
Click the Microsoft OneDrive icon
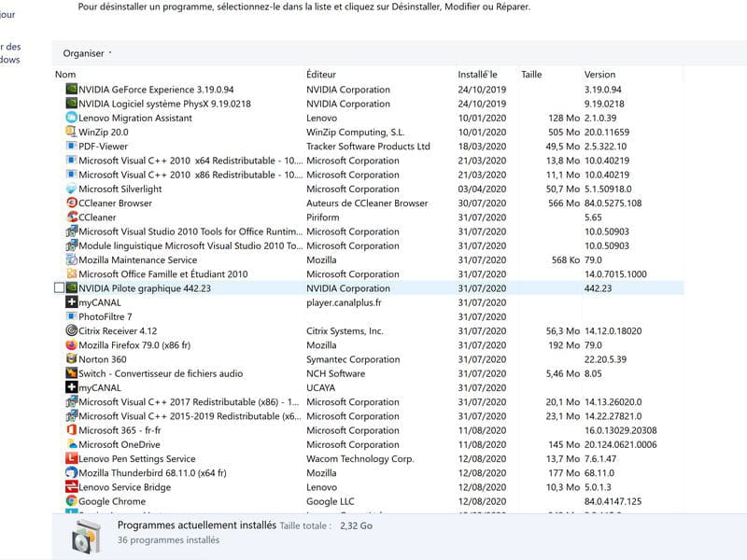[x=72, y=444]
